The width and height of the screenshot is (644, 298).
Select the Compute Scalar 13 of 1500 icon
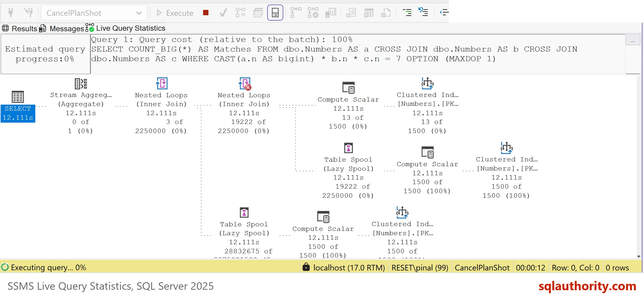pos(348,88)
